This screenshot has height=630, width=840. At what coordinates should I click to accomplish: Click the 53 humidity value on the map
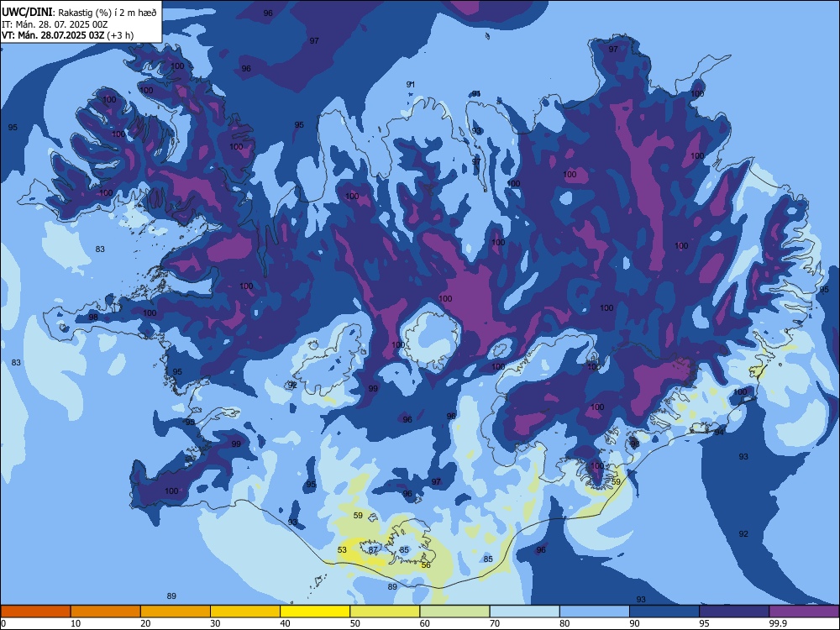point(343,549)
